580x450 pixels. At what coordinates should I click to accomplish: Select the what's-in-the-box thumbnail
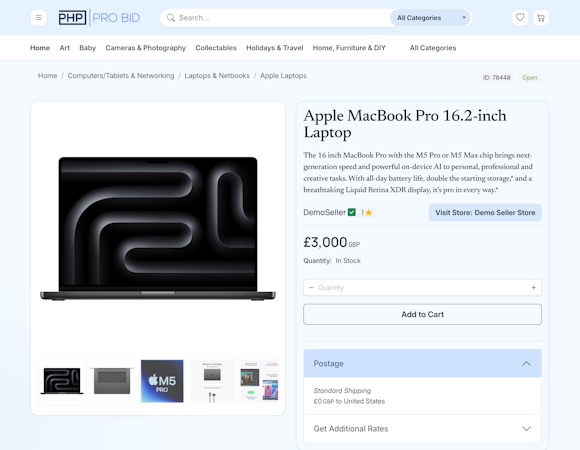coord(212,381)
